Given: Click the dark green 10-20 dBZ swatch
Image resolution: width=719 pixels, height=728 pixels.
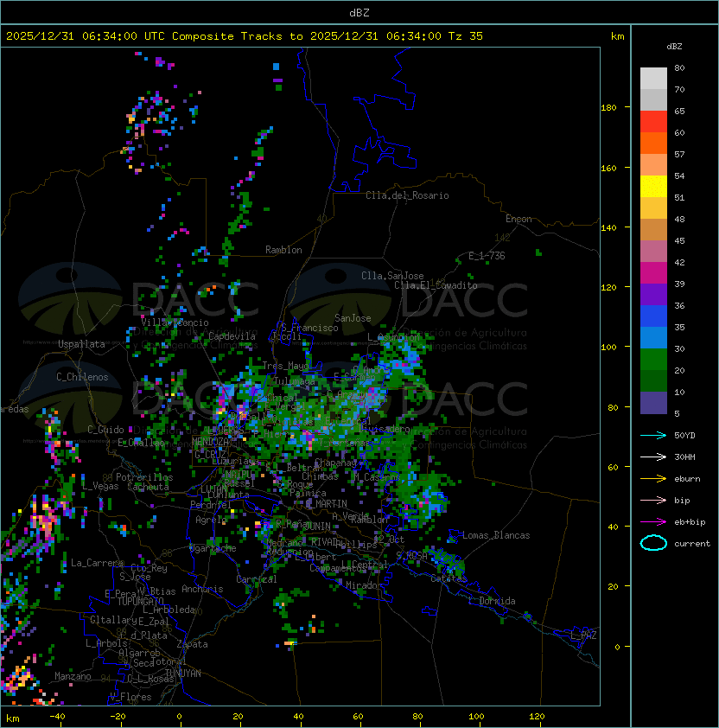Looking at the screenshot, I should 653,381.
